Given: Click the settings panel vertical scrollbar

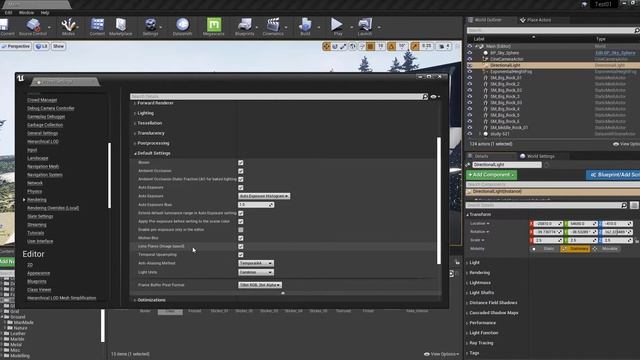Looking at the screenshot, I should (439, 200).
